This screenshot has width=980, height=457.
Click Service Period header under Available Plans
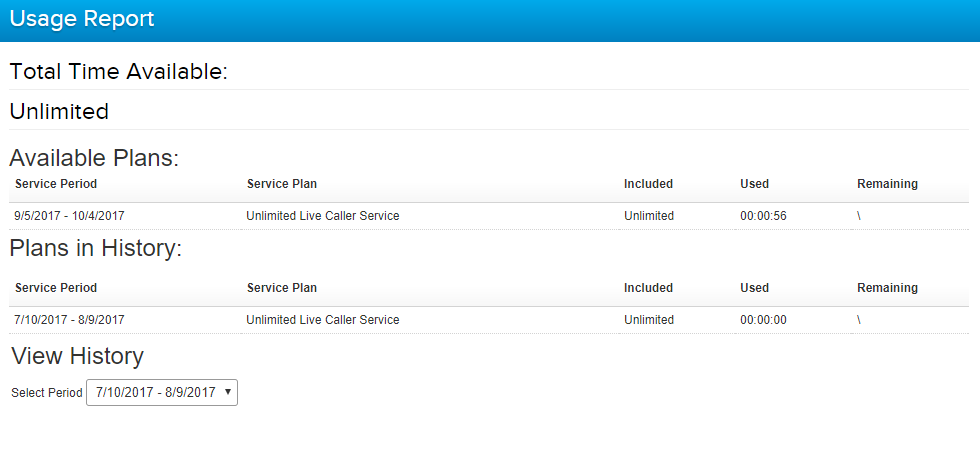[56, 184]
